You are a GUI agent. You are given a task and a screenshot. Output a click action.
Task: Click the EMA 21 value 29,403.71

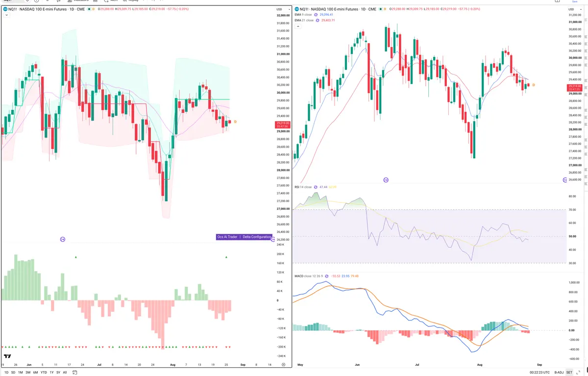pos(329,20)
